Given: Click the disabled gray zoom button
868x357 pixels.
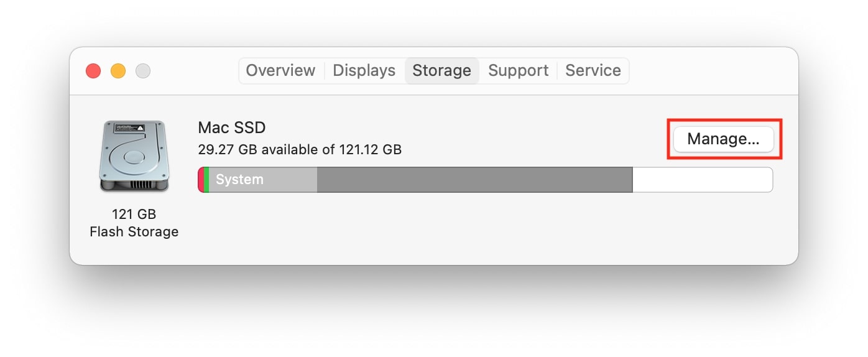Looking at the screenshot, I should [x=143, y=71].
